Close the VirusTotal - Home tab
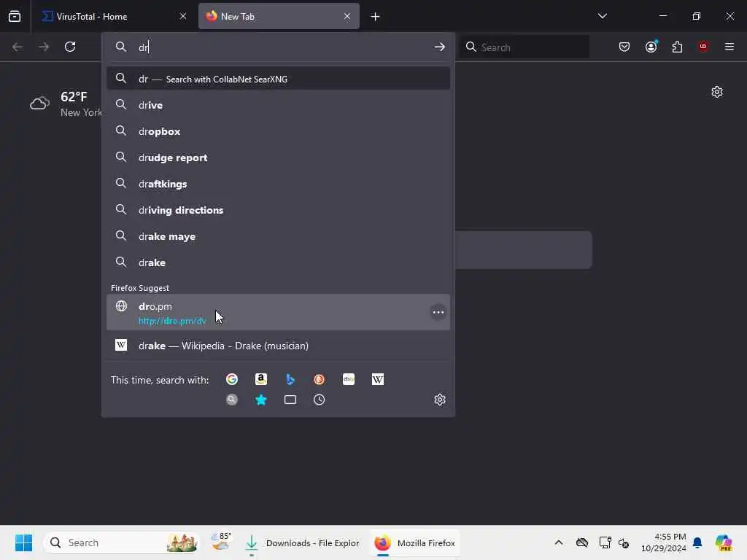 183,16
